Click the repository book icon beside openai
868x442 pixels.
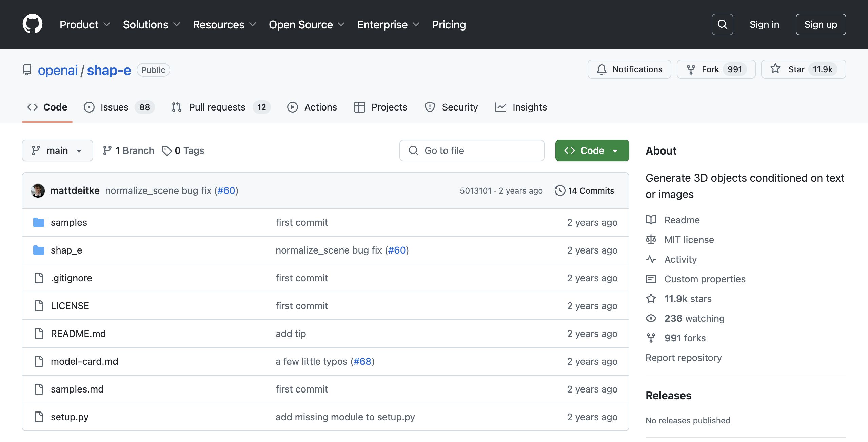pyautogui.click(x=27, y=70)
